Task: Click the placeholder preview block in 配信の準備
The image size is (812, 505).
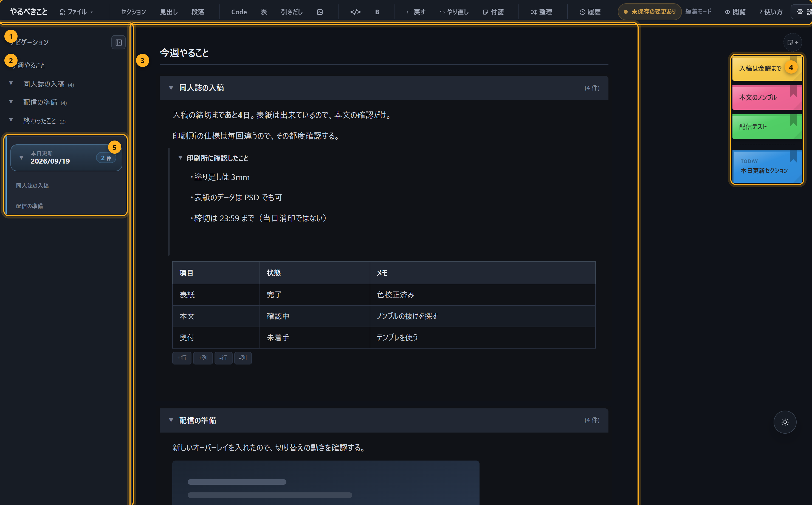Action: (x=326, y=483)
